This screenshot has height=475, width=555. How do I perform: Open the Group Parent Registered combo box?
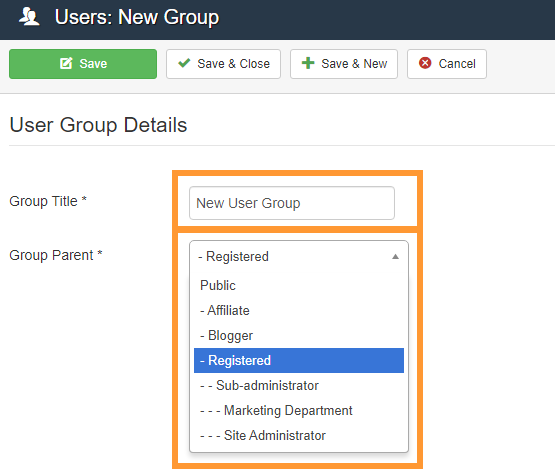point(299,257)
